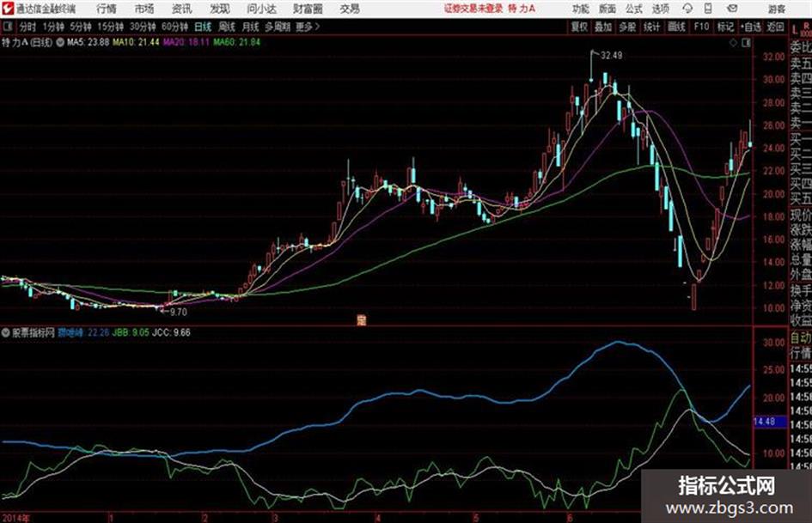Image resolution: width=812 pixels, height=523 pixels.
Task: Click the 返回 back button
Action: tap(775, 27)
